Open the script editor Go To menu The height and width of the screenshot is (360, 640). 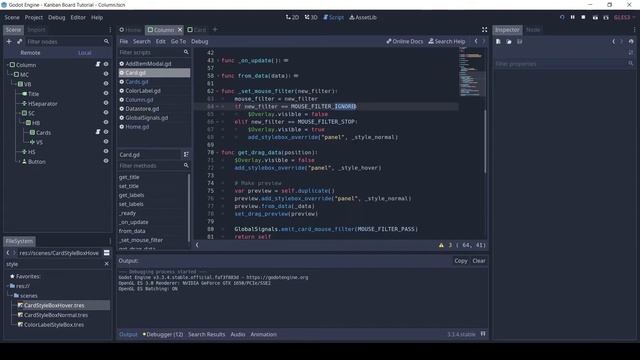pos(178,41)
